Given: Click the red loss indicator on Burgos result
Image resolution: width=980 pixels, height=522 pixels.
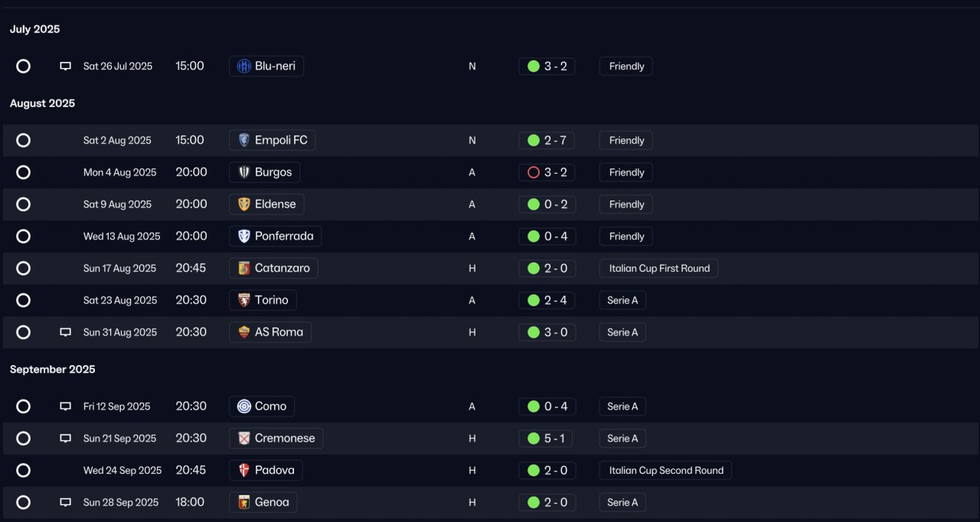Looking at the screenshot, I should [x=534, y=172].
